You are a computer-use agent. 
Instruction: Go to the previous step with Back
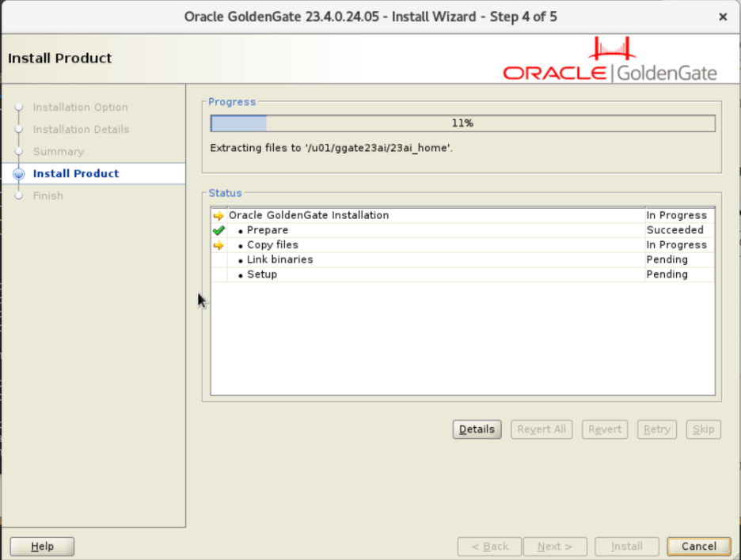click(489, 547)
